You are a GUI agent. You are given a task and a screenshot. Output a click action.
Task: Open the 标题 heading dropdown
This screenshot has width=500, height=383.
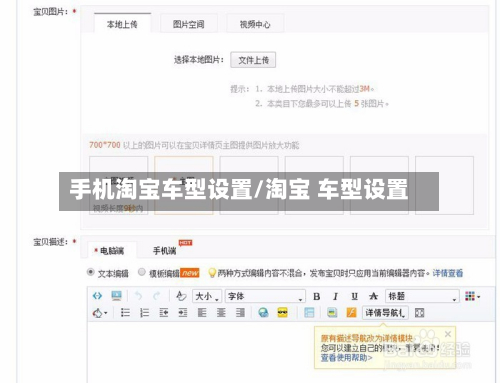422,296
